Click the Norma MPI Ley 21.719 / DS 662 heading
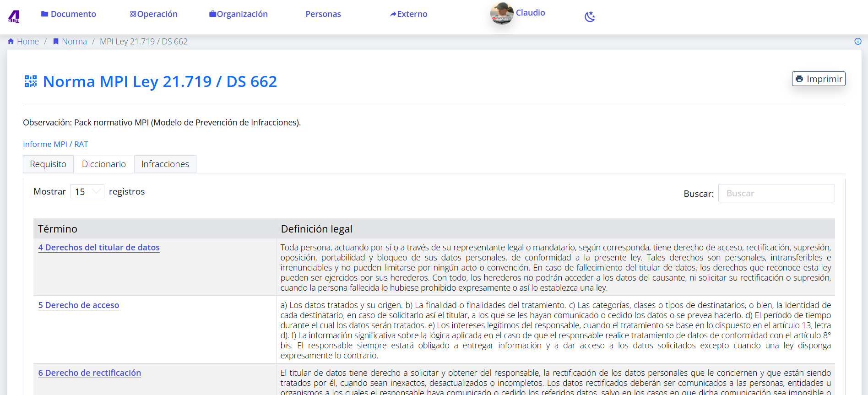Viewport: 868px width, 395px height. pyautogui.click(x=160, y=81)
